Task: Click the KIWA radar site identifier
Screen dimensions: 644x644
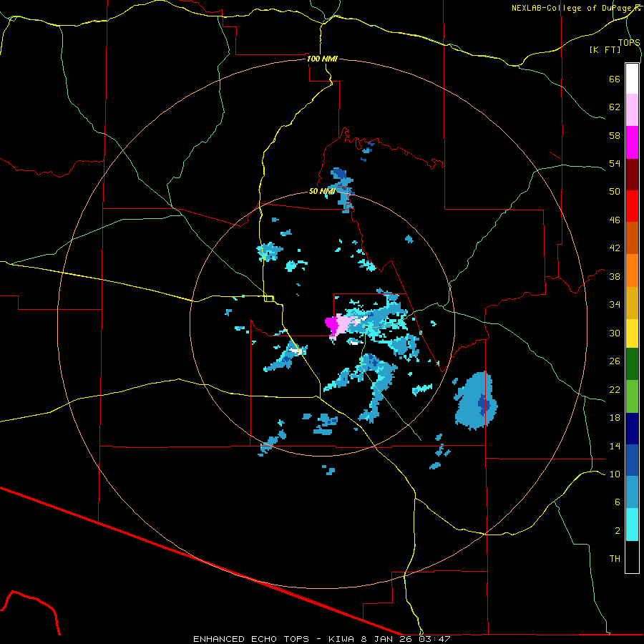Action: tap(343, 639)
